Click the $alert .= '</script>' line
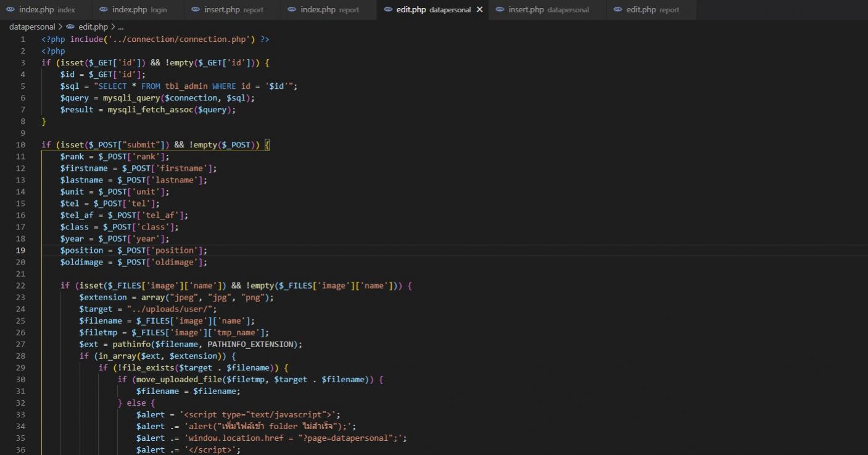Viewport: 868px width, 455px height. pos(188,449)
